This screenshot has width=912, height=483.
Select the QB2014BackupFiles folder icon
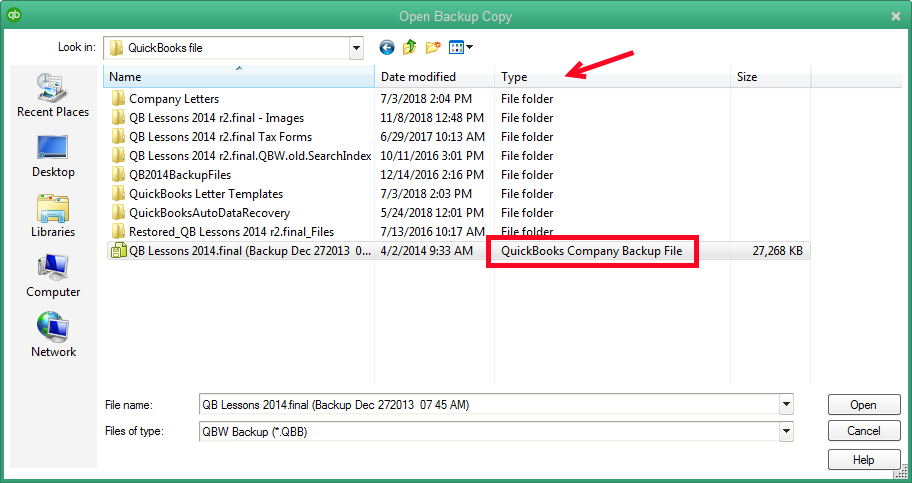pyautogui.click(x=118, y=175)
